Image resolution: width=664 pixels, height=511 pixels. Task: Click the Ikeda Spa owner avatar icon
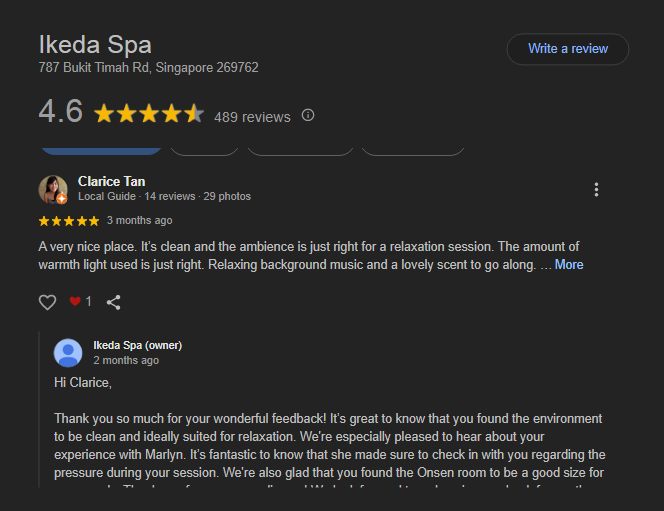[68, 353]
